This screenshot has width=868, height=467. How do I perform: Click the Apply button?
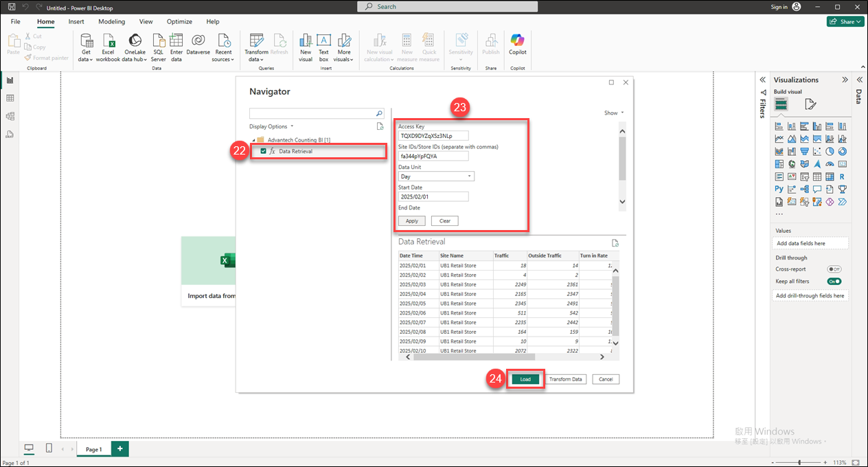(411, 221)
